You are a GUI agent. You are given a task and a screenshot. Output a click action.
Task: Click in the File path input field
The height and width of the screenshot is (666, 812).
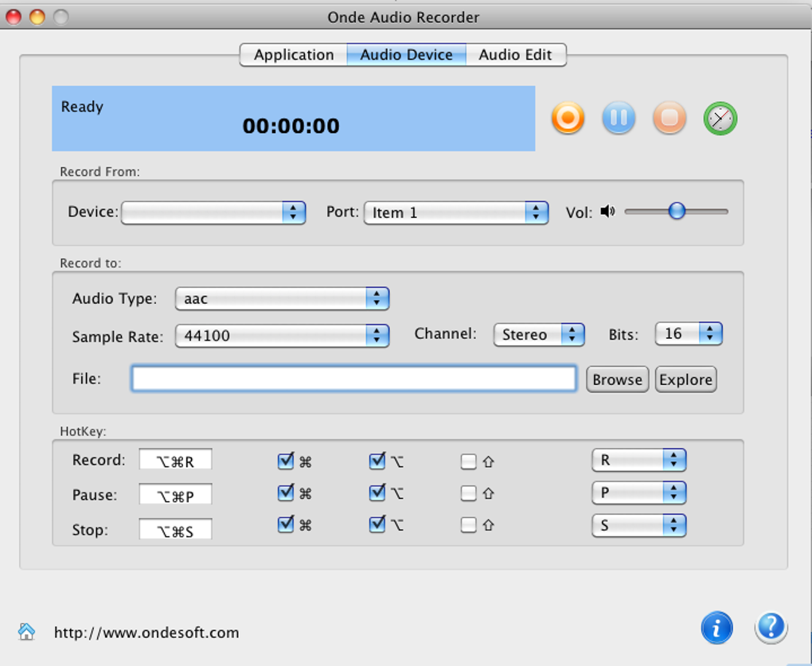pyautogui.click(x=353, y=378)
